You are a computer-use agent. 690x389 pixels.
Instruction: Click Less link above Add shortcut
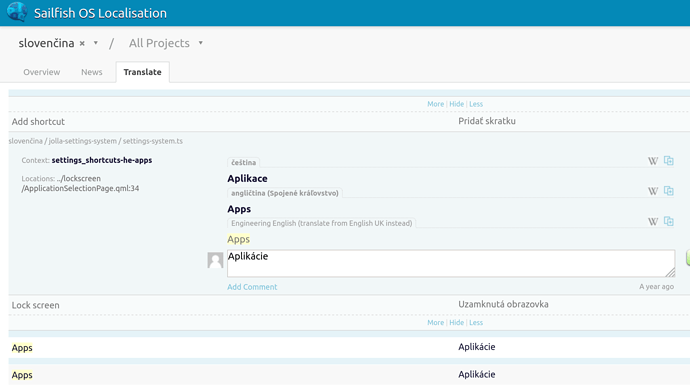click(476, 104)
